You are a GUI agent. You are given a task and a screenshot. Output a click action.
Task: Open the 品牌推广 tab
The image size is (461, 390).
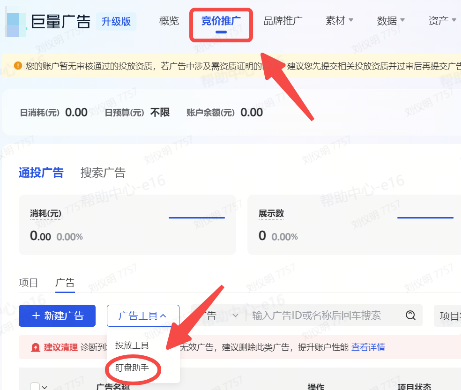tap(283, 21)
